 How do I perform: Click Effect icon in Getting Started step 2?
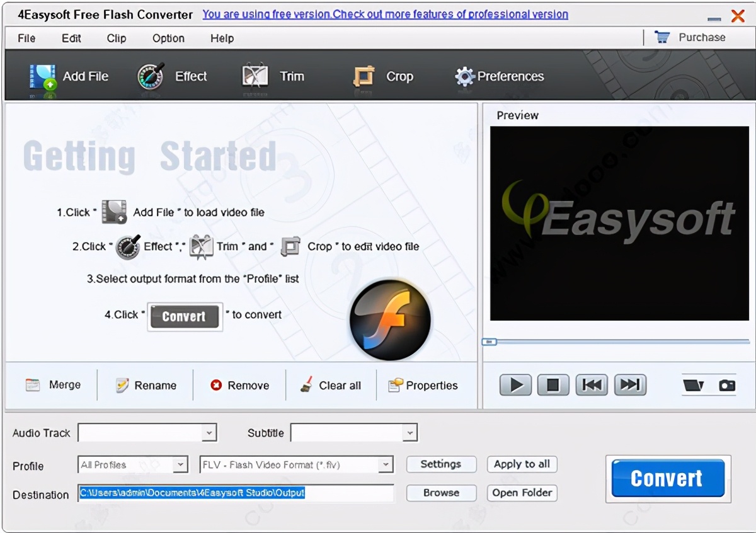pyautogui.click(x=128, y=247)
